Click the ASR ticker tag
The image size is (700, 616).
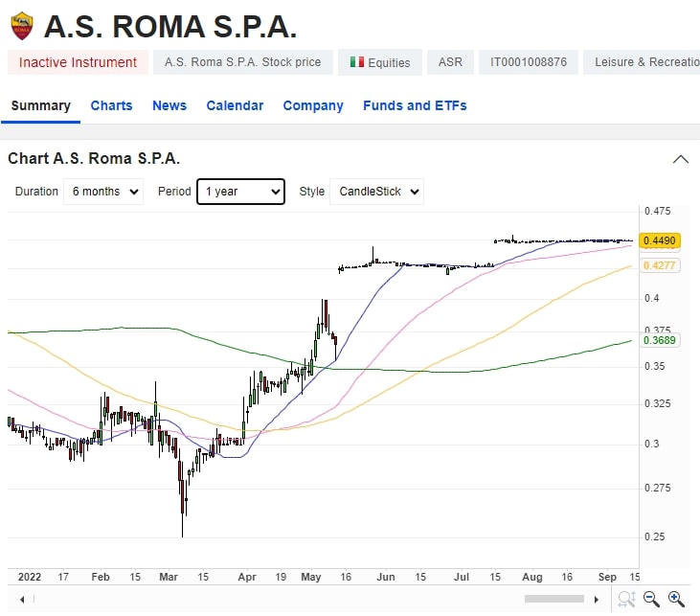[x=450, y=62]
